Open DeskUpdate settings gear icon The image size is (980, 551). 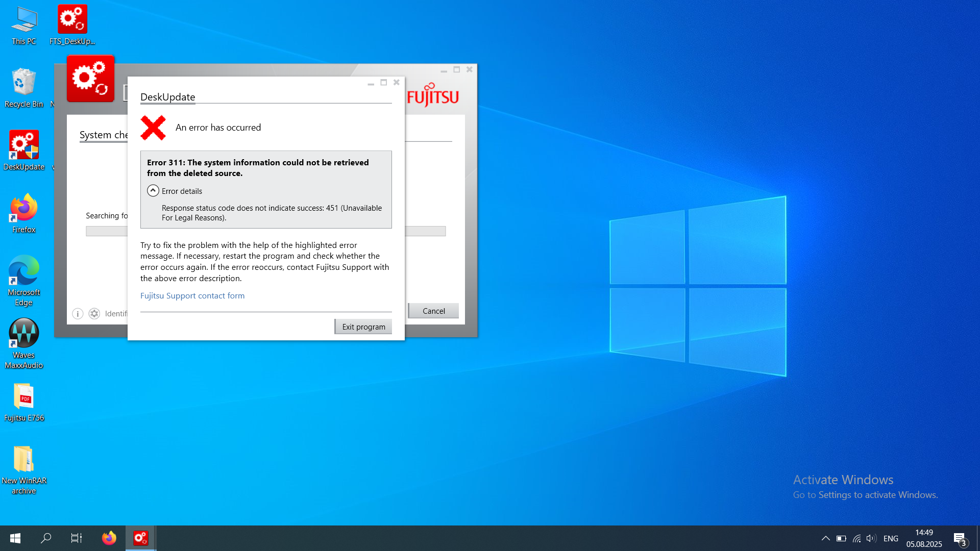(94, 314)
